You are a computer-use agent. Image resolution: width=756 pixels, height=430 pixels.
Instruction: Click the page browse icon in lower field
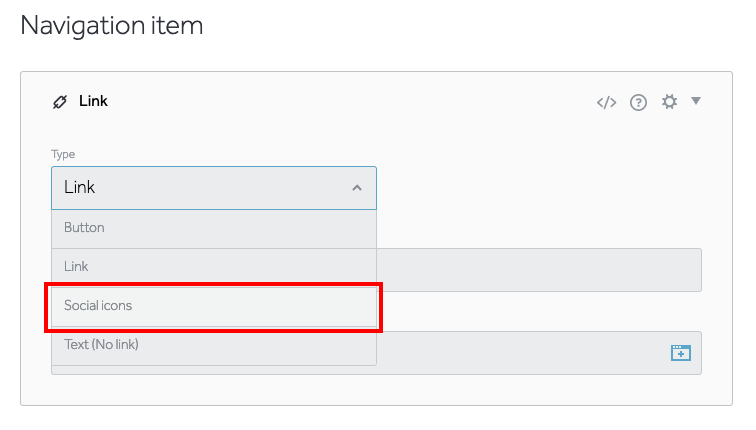(x=680, y=353)
